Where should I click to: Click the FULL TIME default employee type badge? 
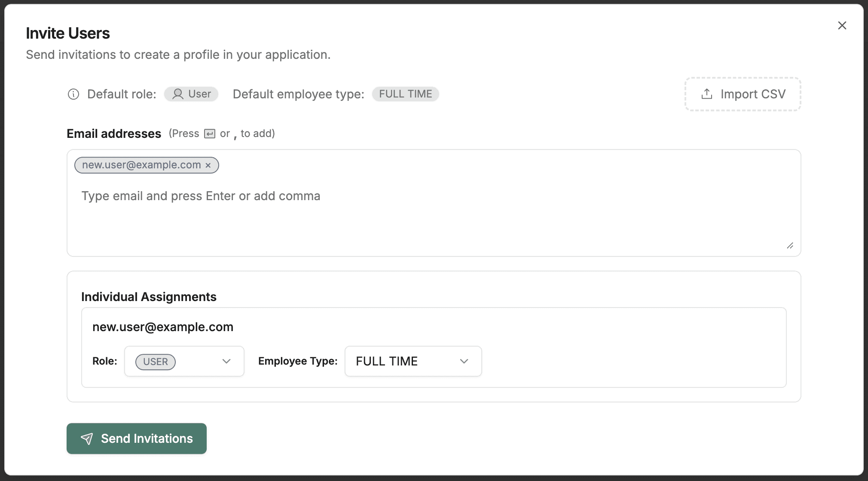coord(405,94)
